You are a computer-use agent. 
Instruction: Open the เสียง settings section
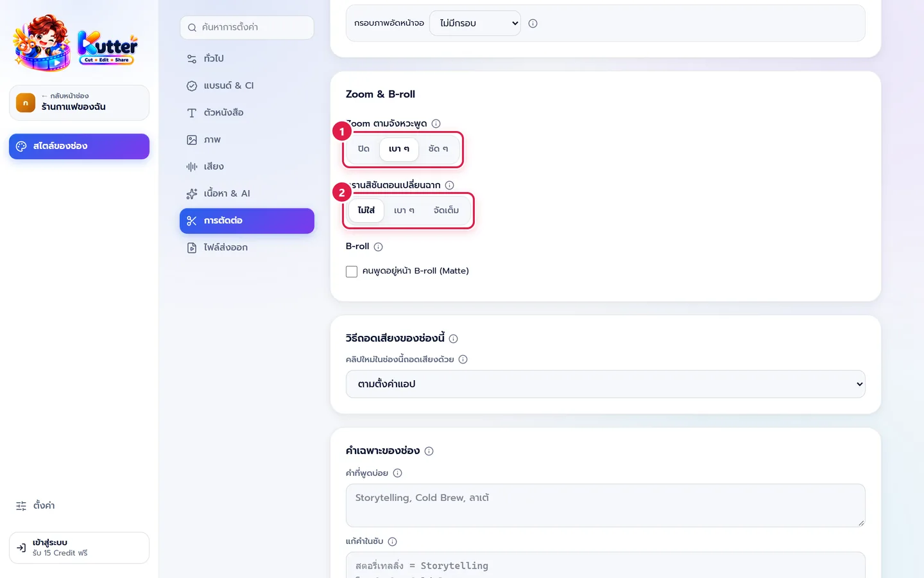[247, 166]
